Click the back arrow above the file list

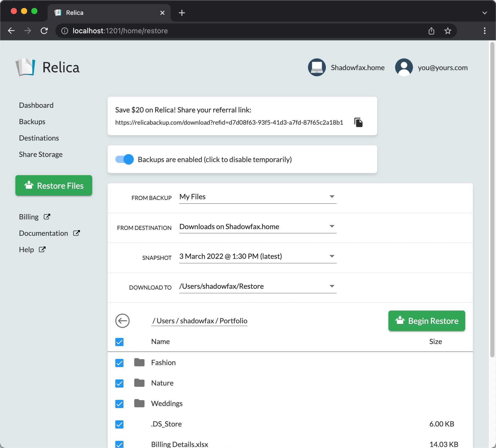pyautogui.click(x=122, y=321)
